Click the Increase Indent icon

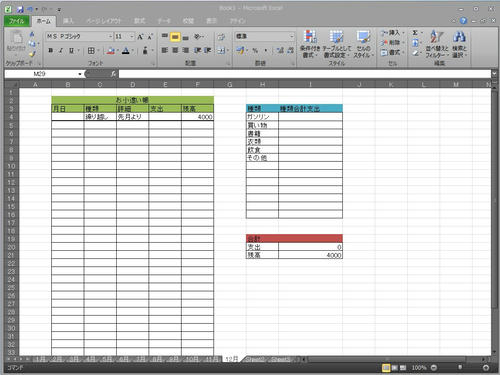pos(208,50)
